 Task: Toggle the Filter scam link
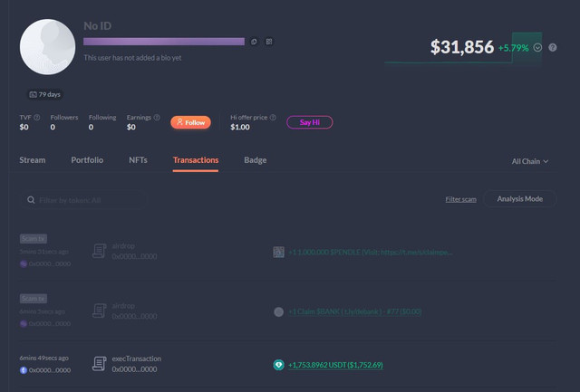(460, 199)
